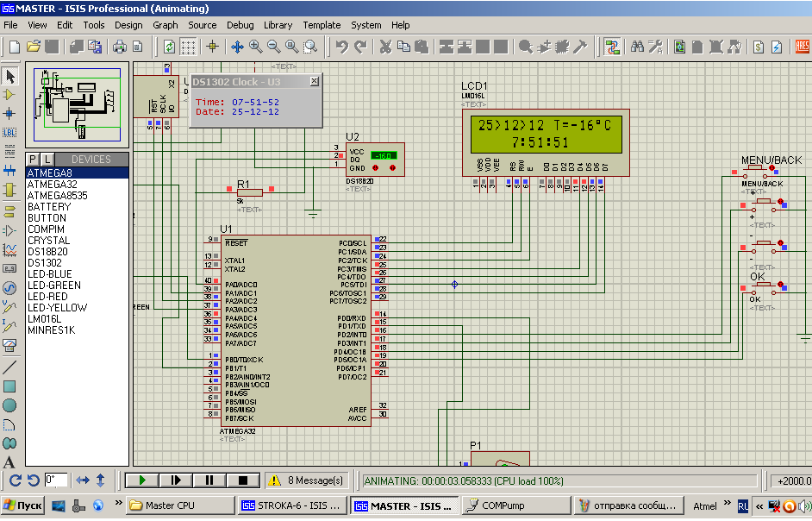
Task: Pause the running simulation
Action: coord(209,480)
